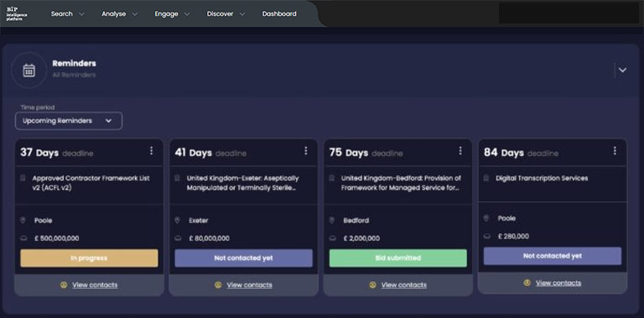The image size is (644, 318).
Task: Click View contacts on the Poole ACFL card
Action: click(95, 284)
